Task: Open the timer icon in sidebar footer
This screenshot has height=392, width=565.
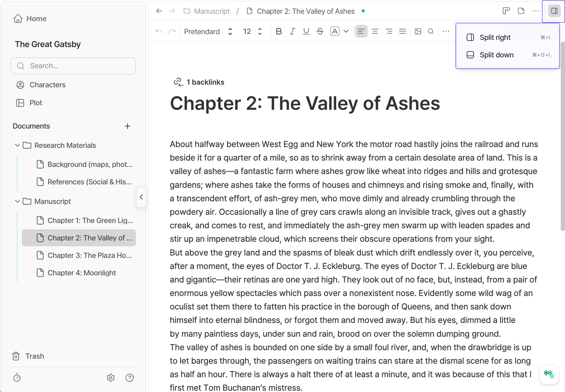Action: pos(17,377)
